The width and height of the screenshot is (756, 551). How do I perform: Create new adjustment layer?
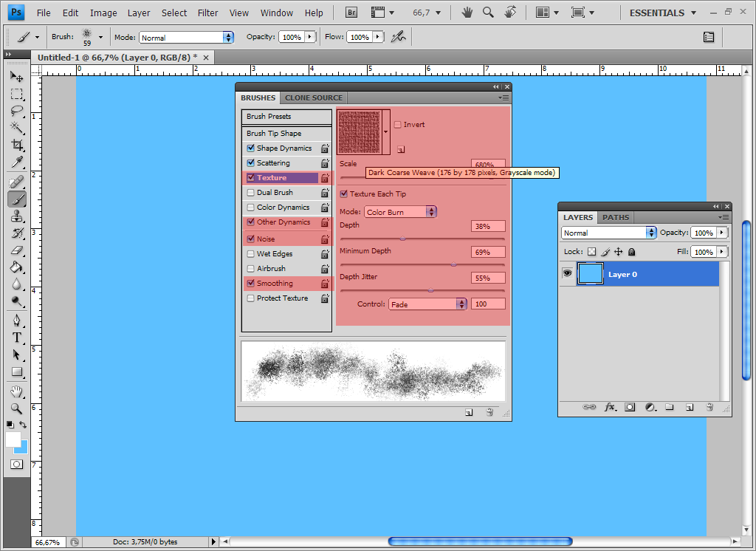tap(650, 407)
